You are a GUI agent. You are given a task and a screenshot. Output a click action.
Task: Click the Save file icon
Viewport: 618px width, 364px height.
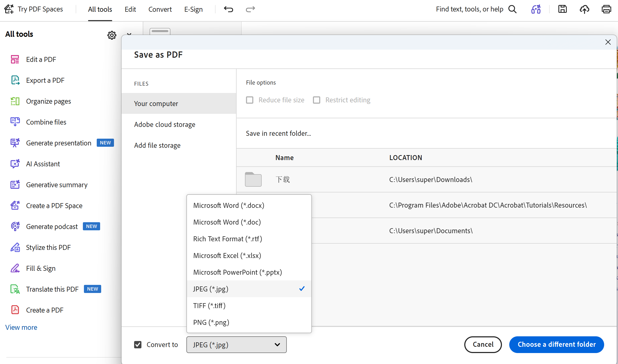pyautogui.click(x=562, y=9)
